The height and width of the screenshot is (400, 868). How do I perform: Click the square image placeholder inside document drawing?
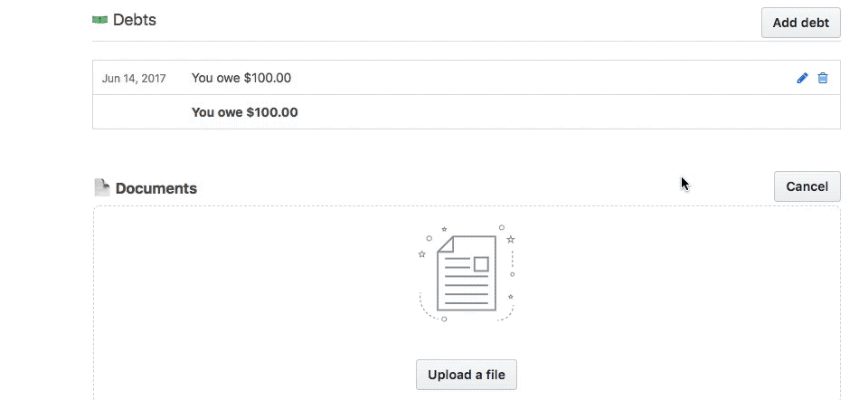click(x=481, y=263)
